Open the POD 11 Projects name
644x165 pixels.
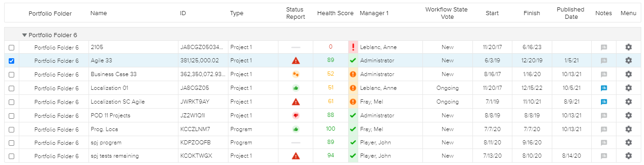click(x=111, y=115)
